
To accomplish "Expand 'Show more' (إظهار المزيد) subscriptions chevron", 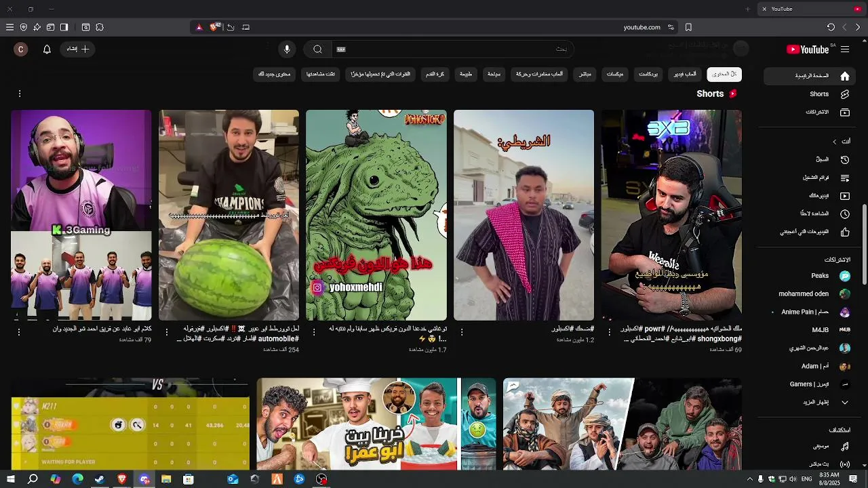I will pos(845,402).
